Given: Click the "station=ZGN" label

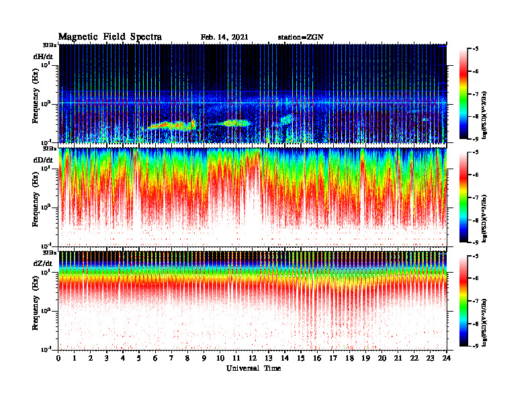Looking at the screenshot, I should click(301, 38).
